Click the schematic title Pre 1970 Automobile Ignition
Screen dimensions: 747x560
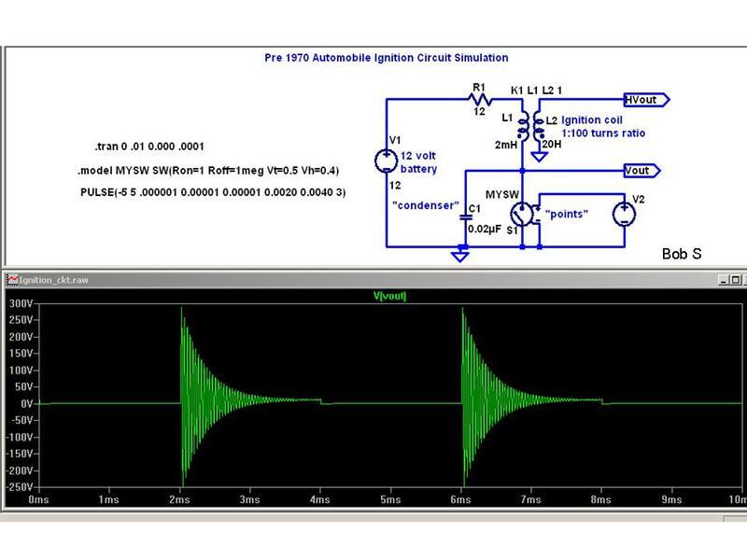[x=387, y=58]
